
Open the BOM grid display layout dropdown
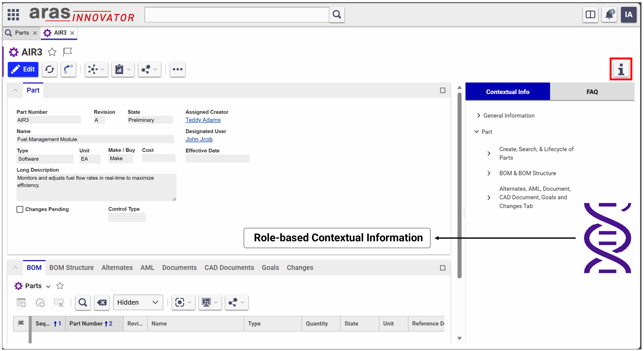[210, 302]
